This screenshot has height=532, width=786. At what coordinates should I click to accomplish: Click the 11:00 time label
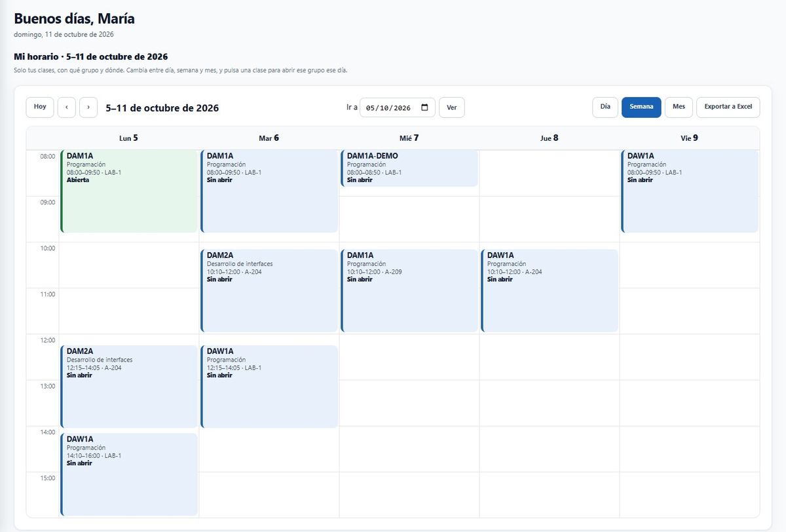point(48,294)
